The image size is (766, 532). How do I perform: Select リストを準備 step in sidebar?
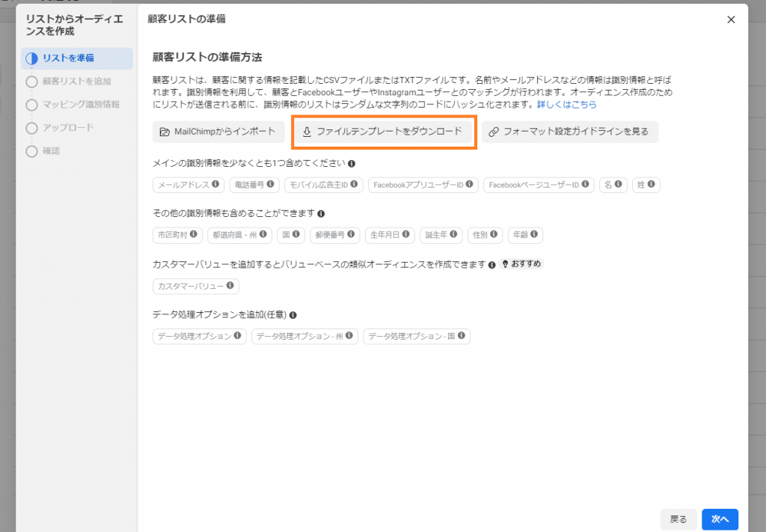click(x=68, y=58)
